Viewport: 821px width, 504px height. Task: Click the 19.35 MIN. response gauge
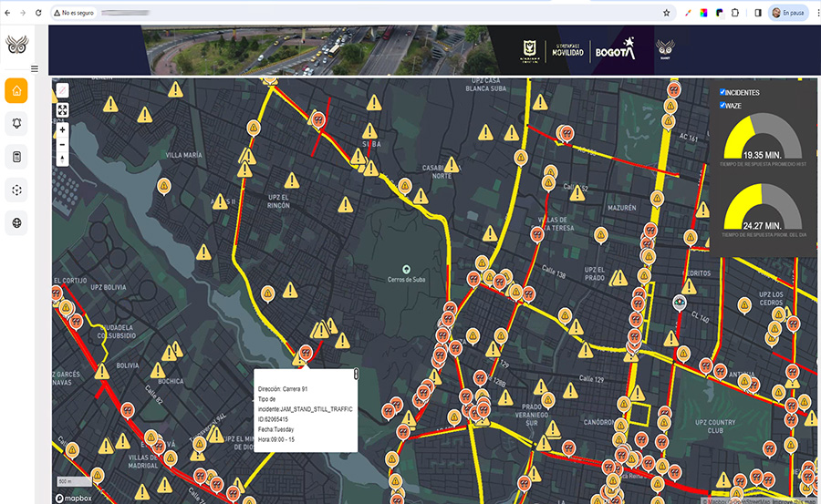[763, 137]
